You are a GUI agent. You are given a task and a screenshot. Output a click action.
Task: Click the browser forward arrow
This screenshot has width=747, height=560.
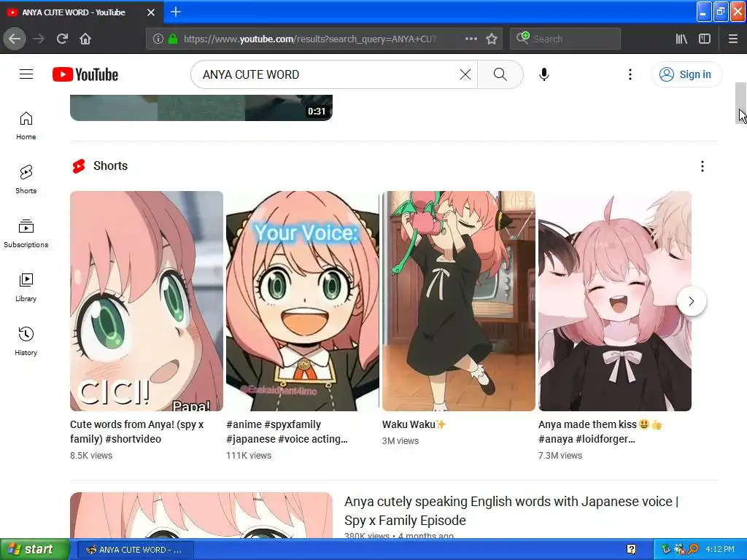tap(39, 39)
